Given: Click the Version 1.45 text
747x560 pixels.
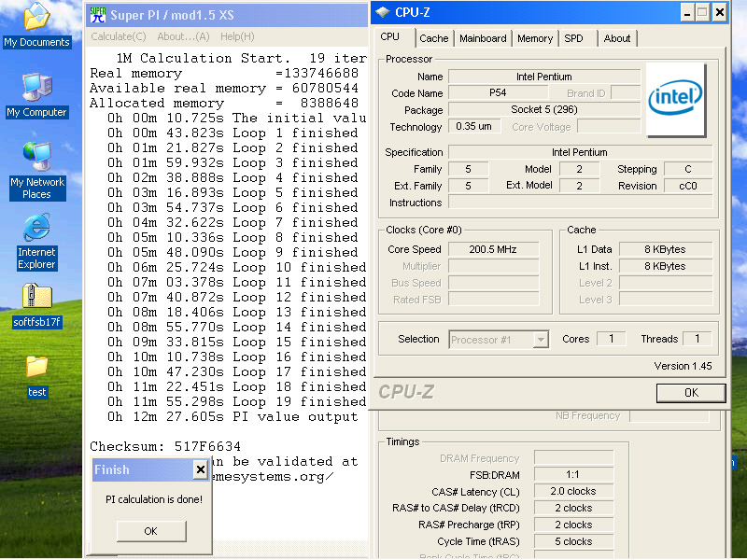Looking at the screenshot, I should click(x=683, y=366).
